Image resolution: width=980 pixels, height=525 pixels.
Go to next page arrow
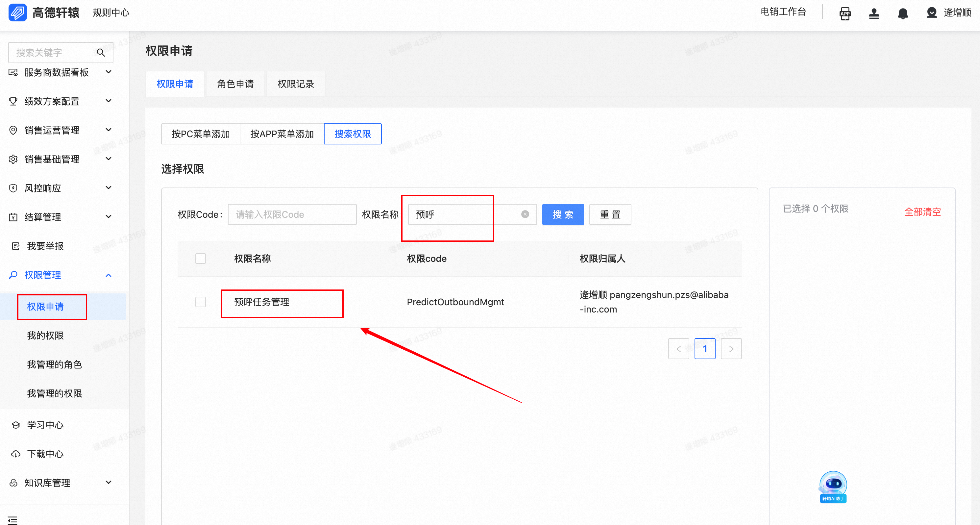(x=731, y=348)
